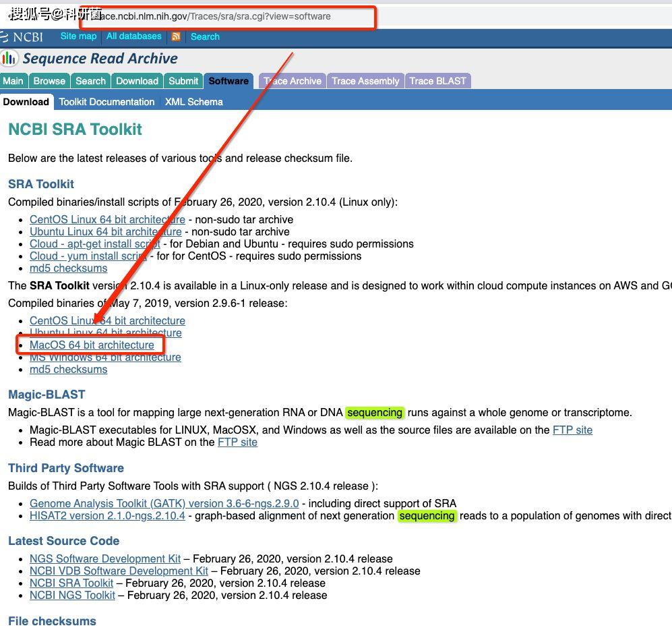The width and height of the screenshot is (672, 634).
Task: Open the All databases link
Action: [x=133, y=36]
